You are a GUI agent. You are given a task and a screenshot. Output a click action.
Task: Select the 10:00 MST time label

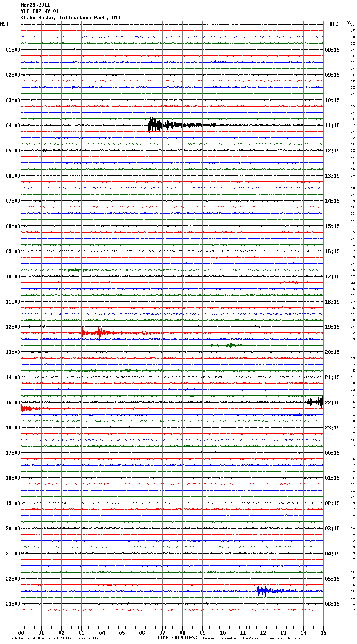click(13, 277)
